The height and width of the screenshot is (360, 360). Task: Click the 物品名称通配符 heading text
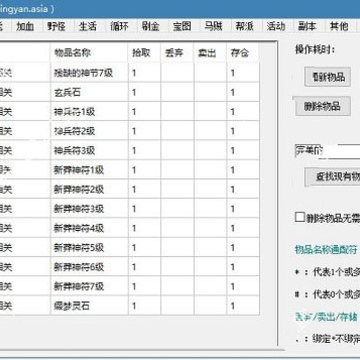(326, 249)
